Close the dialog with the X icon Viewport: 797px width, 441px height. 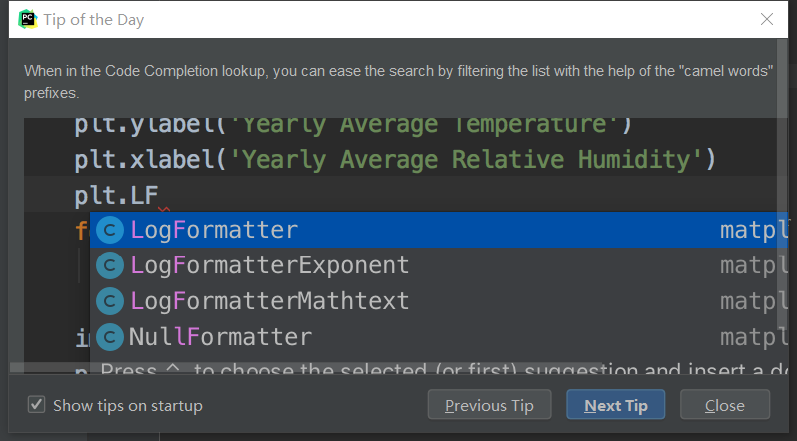pos(767,20)
